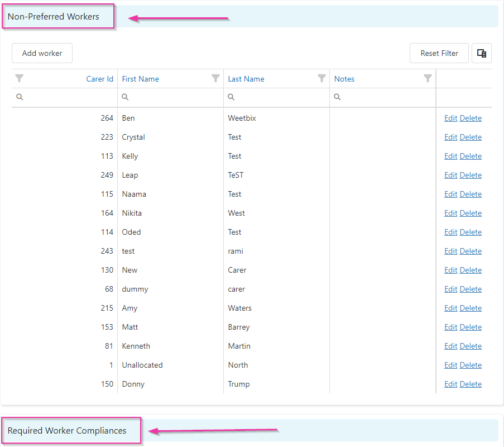
Task: Sort by the Carer Id column header
Action: 100,79
